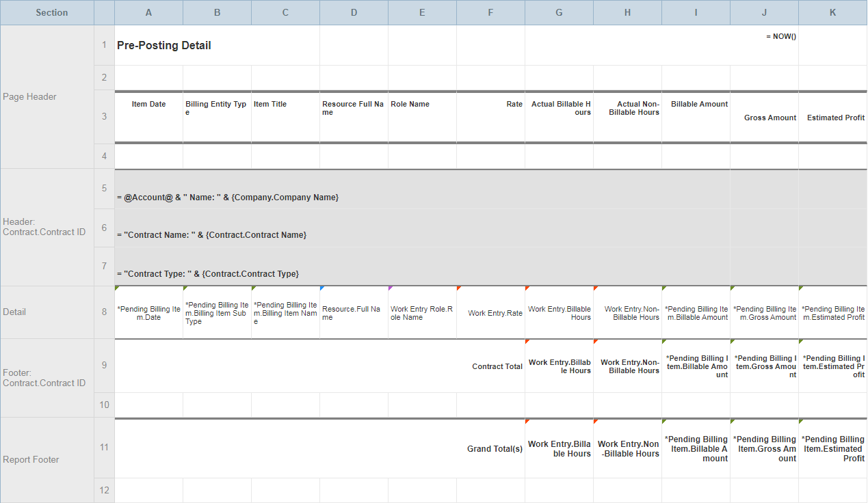Click the "Resource Full Name" heading cell
Image resolution: width=868 pixels, height=503 pixels.
coord(353,108)
